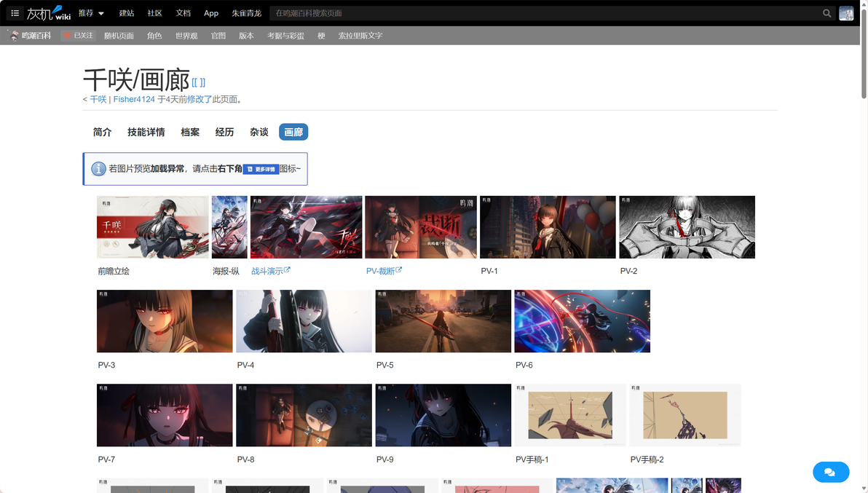
Task: Click the edit brackets icon beside title
Action: coord(199,82)
